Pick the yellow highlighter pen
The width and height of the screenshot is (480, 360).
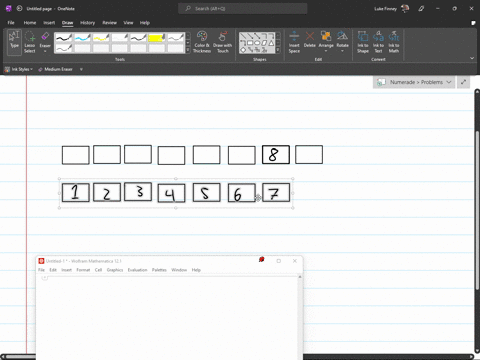[x=157, y=38]
